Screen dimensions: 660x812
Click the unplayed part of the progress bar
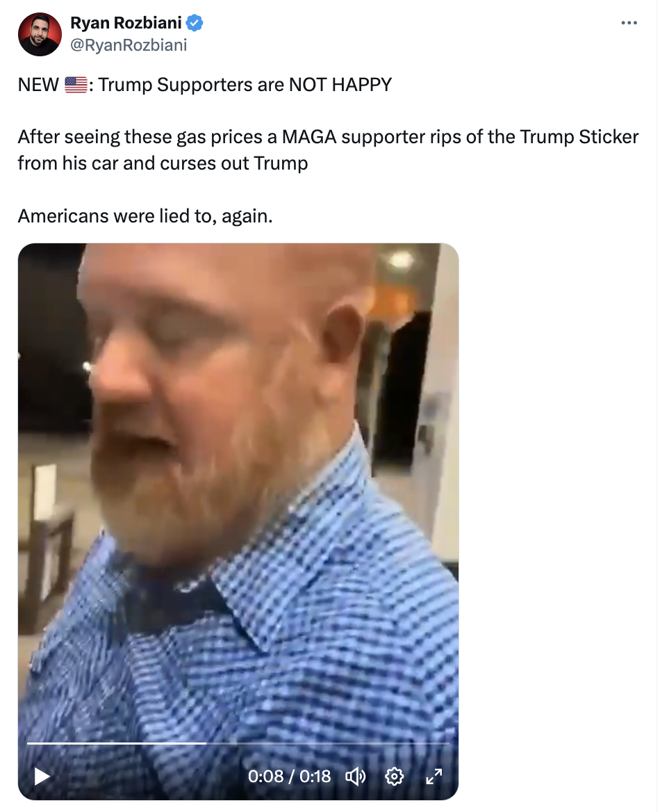click(328, 744)
